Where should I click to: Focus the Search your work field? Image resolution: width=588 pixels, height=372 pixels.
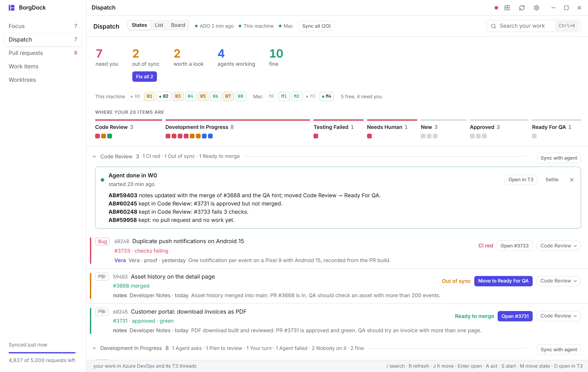pos(533,26)
